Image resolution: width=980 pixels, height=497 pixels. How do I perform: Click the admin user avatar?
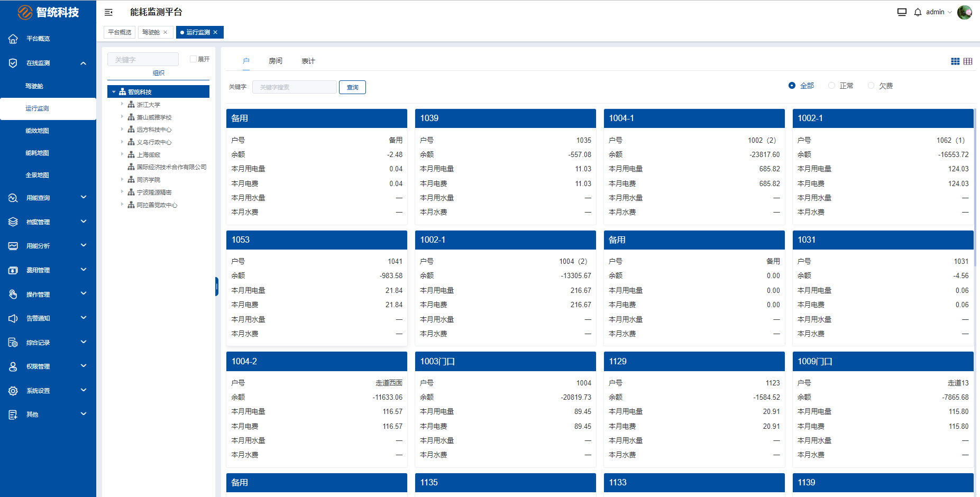pyautogui.click(x=964, y=12)
